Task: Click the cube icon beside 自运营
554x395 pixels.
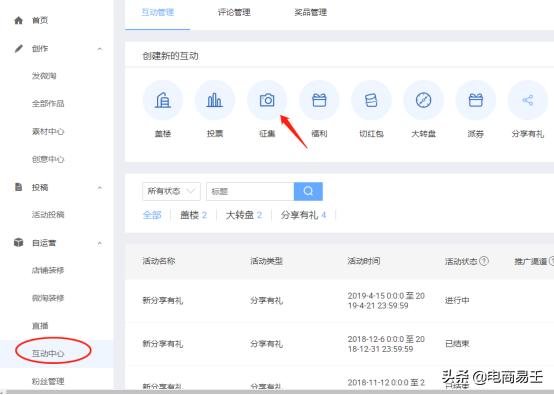Action: tap(18, 243)
